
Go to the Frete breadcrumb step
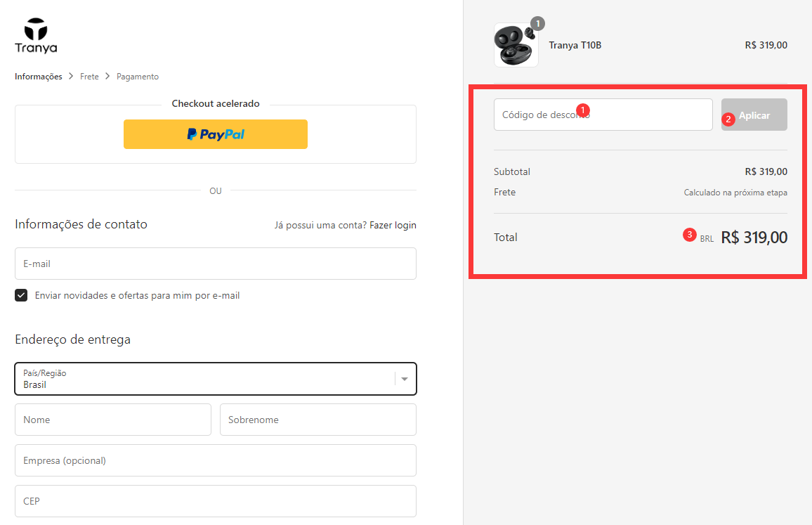tap(89, 77)
